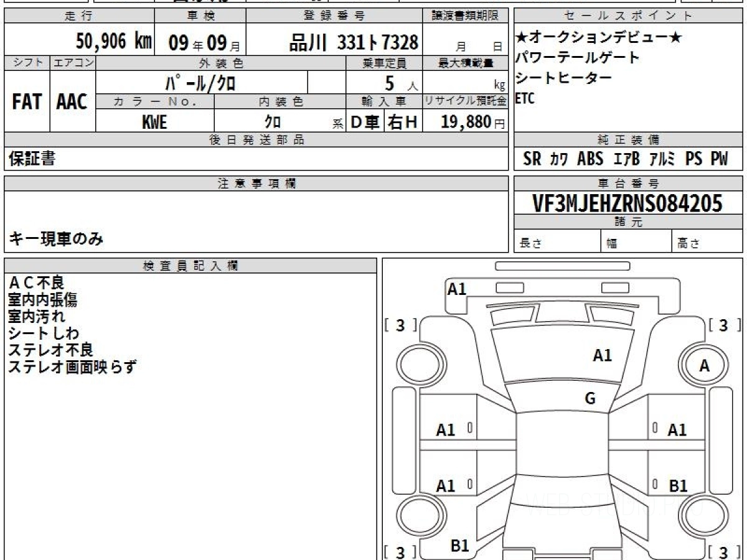Click inspector note ＡＣ不良
Screen dimensions: 747x560
(37, 283)
